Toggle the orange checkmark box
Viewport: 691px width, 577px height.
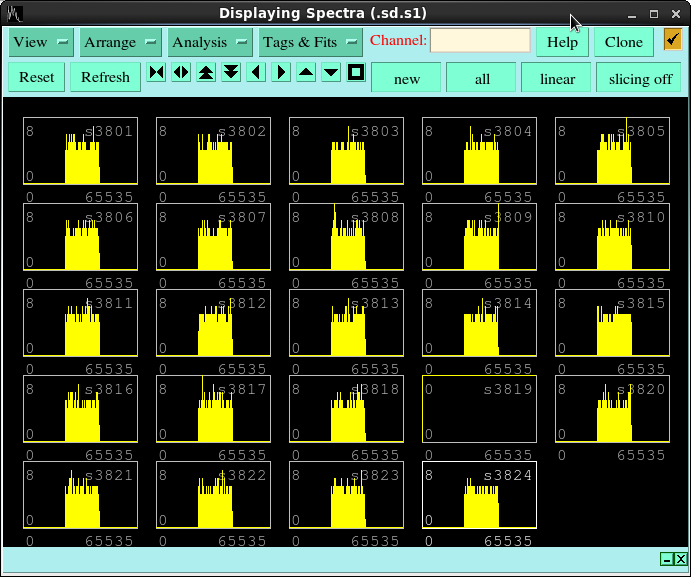click(x=672, y=40)
